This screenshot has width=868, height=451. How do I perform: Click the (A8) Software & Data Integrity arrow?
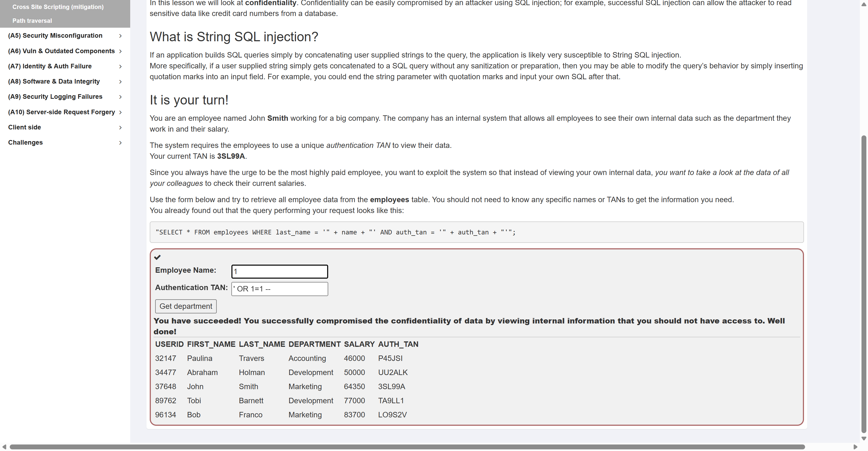[120, 82]
